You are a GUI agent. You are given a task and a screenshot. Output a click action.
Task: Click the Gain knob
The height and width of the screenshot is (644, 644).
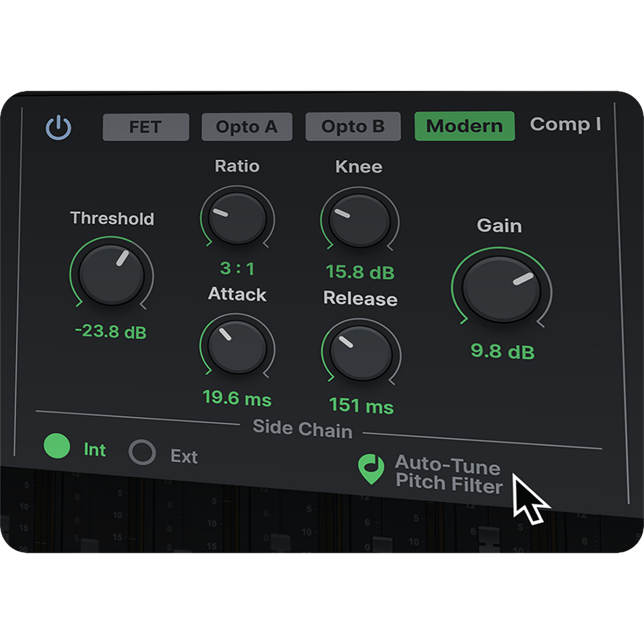[x=501, y=290]
